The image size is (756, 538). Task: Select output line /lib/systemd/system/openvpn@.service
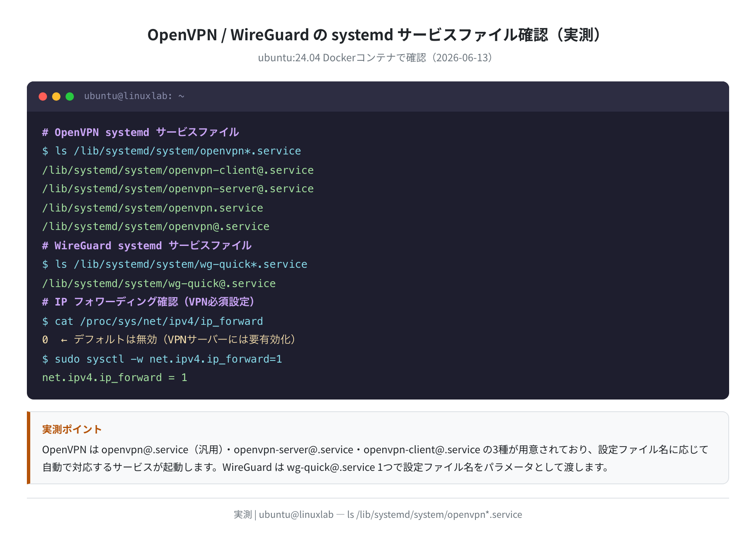(156, 227)
